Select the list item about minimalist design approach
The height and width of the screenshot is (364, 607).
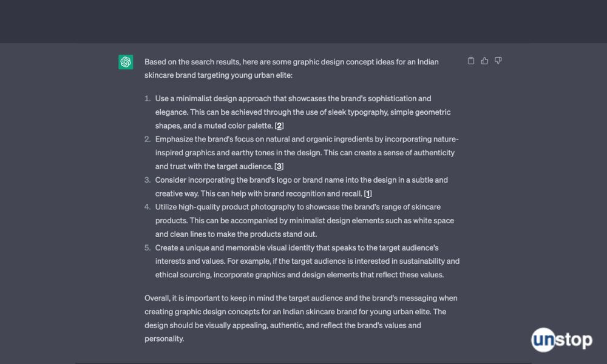[x=303, y=112]
